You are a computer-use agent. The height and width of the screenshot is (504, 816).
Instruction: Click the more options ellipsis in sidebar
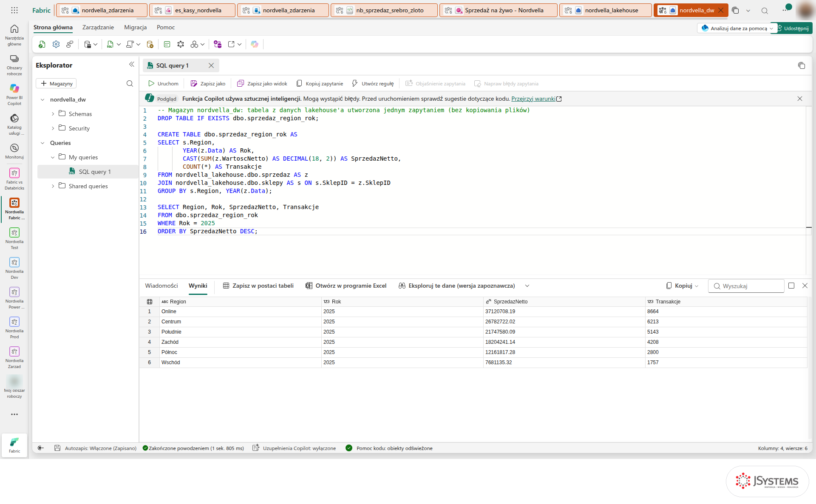[x=14, y=414]
